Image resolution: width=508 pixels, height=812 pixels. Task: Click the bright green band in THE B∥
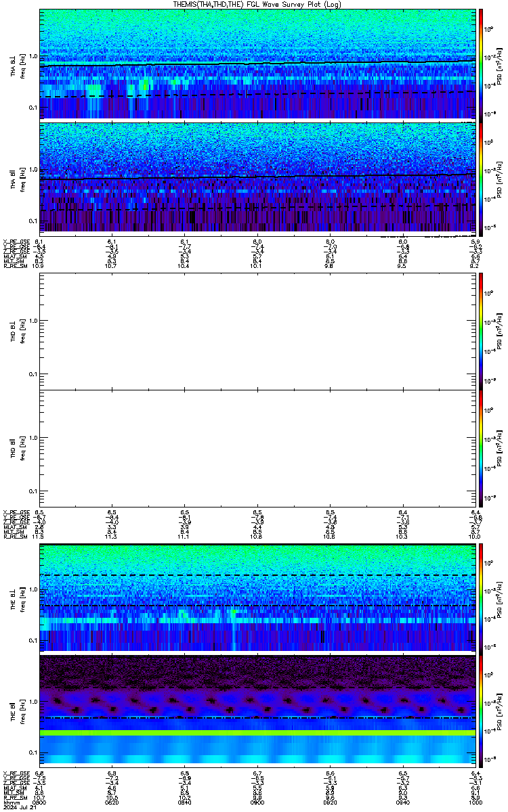pos(257,733)
